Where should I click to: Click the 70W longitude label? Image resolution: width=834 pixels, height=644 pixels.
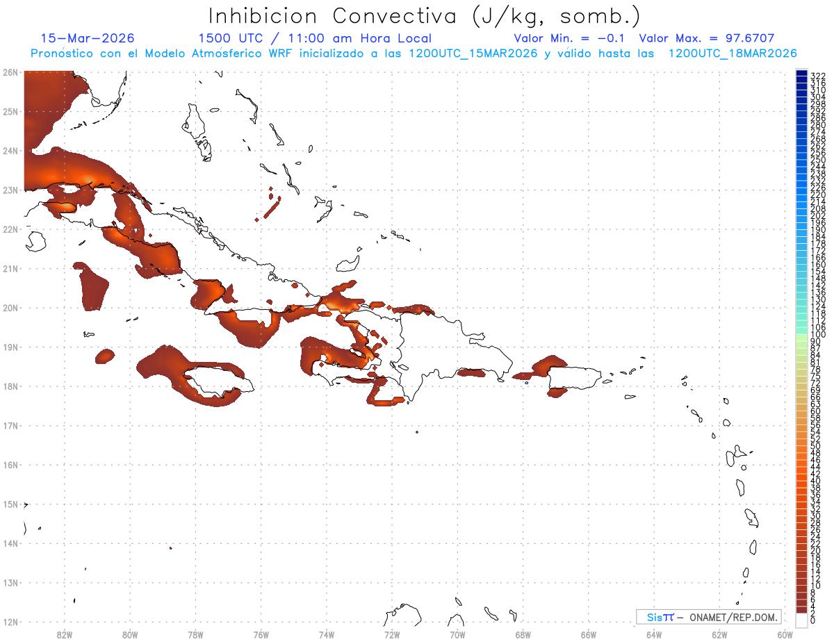click(457, 634)
